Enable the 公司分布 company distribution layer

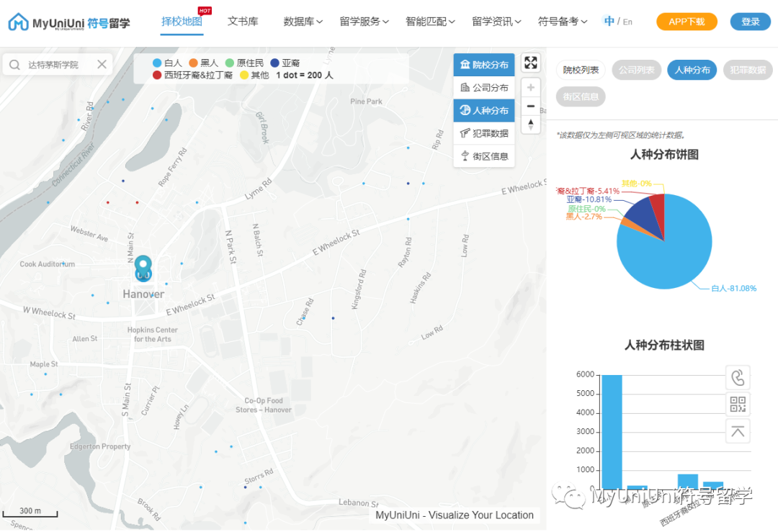tap(483, 86)
